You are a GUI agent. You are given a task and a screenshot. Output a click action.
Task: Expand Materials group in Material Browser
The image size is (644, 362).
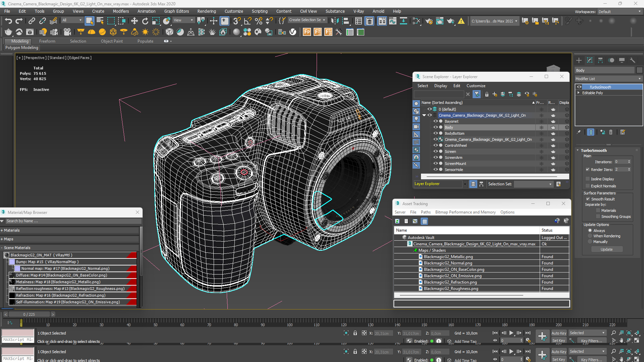coord(2,231)
